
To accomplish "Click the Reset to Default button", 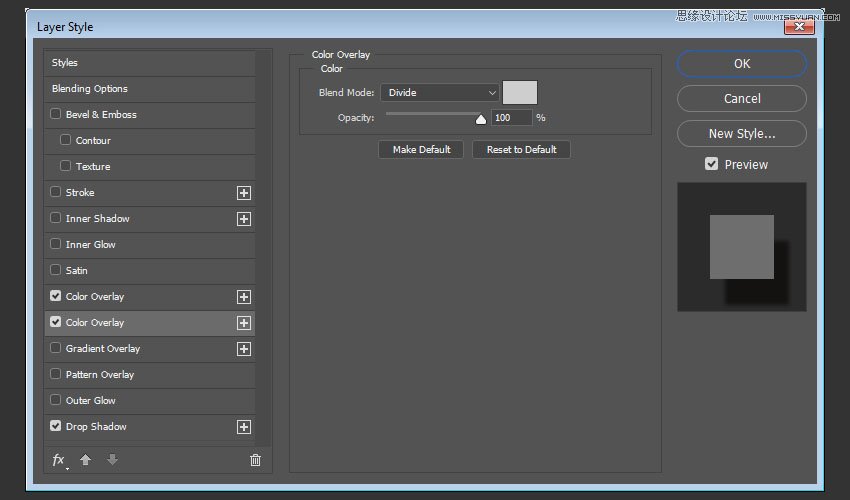I will [x=521, y=150].
